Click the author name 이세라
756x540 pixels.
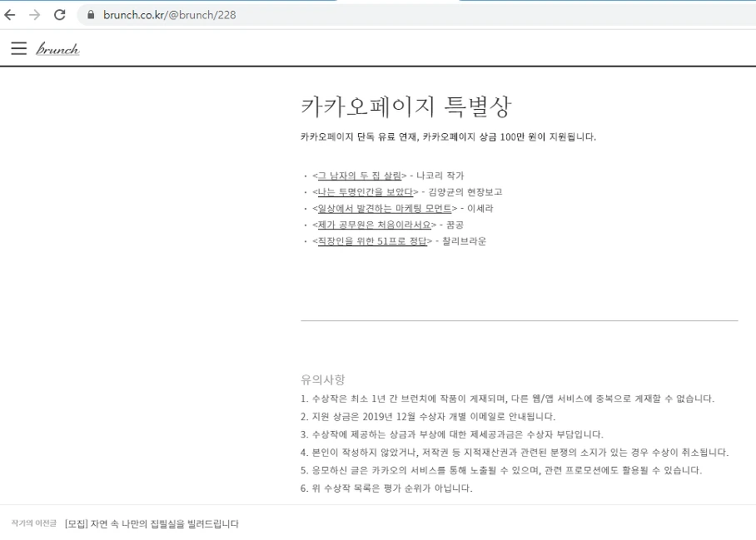pyautogui.click(x=480, y=209)
